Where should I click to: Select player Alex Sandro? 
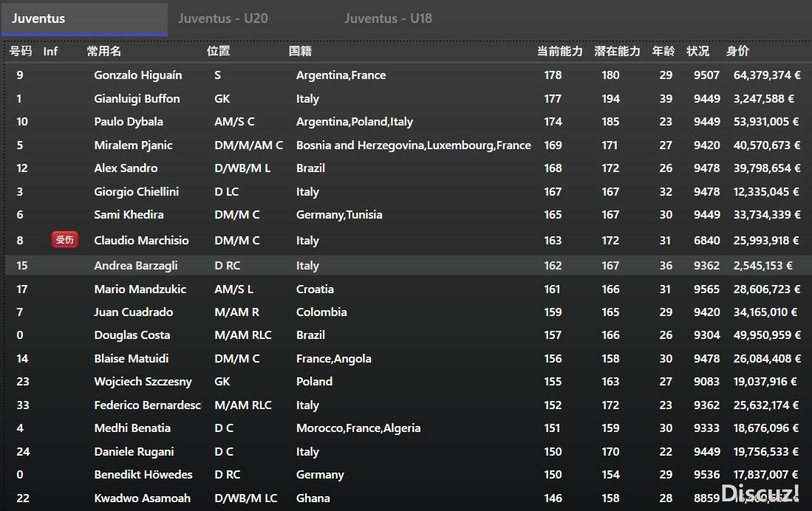tap(126, 168)
